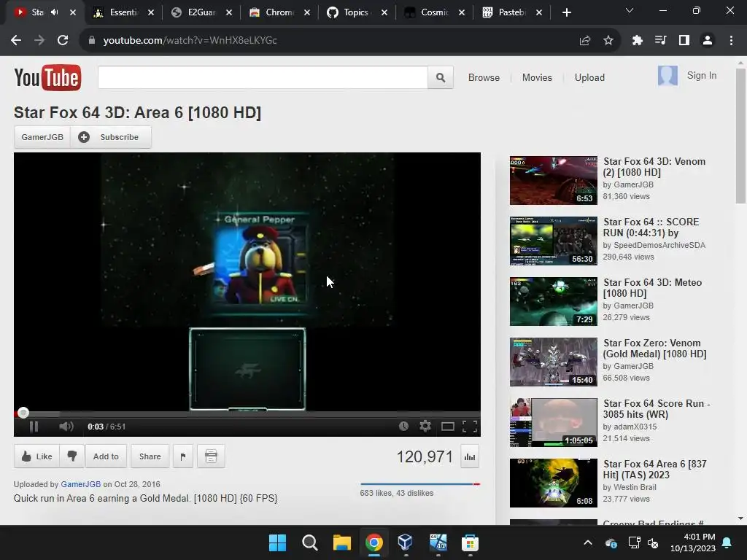The height and width of the screenshot is (560, 747).
Task: Open the Share button
Action: (x=150, y=456)
